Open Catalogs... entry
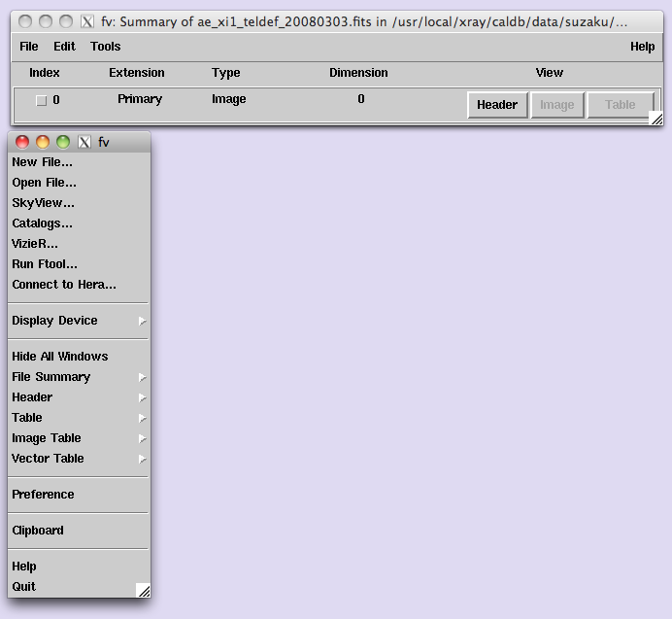The image size is (672, 619). click(x=42, y=224)
